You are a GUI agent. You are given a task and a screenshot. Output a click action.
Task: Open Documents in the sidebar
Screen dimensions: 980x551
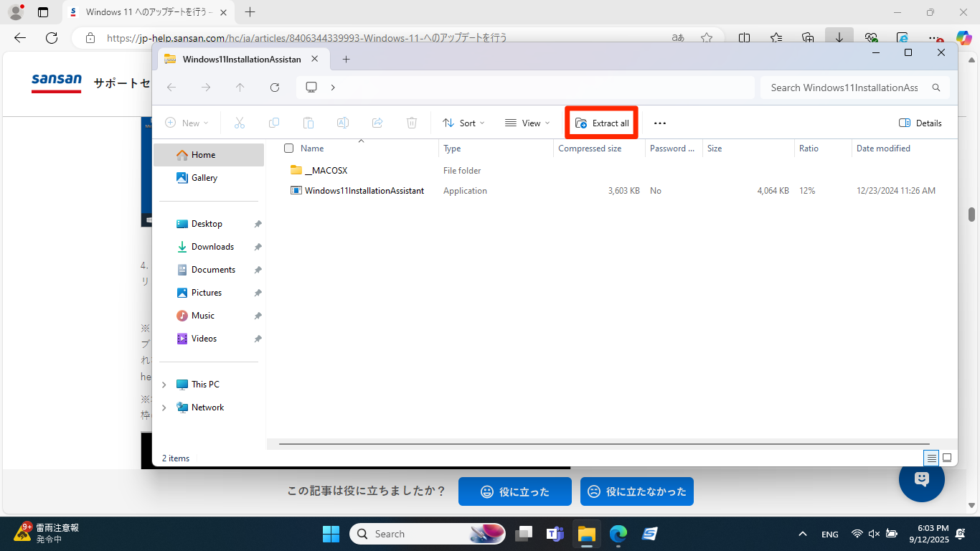coord(209,270)
